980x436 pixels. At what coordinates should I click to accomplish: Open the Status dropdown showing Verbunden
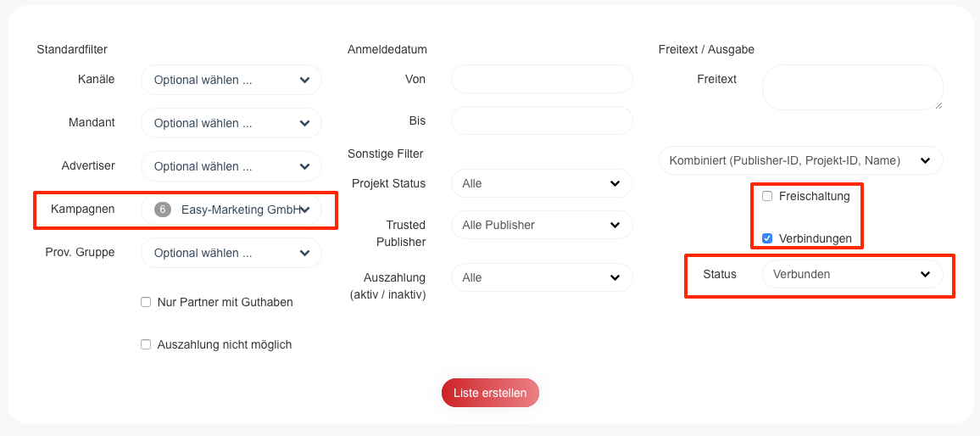click(x=851, y=274)
